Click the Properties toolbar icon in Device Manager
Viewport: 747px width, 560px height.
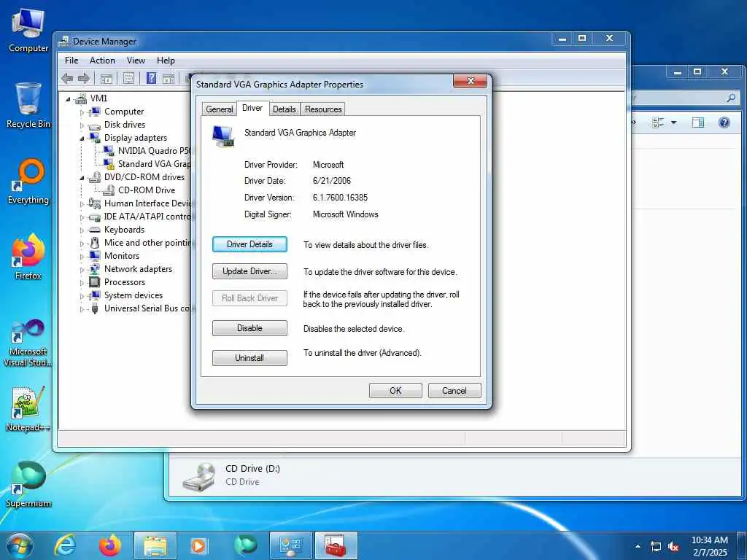(128, 78)
